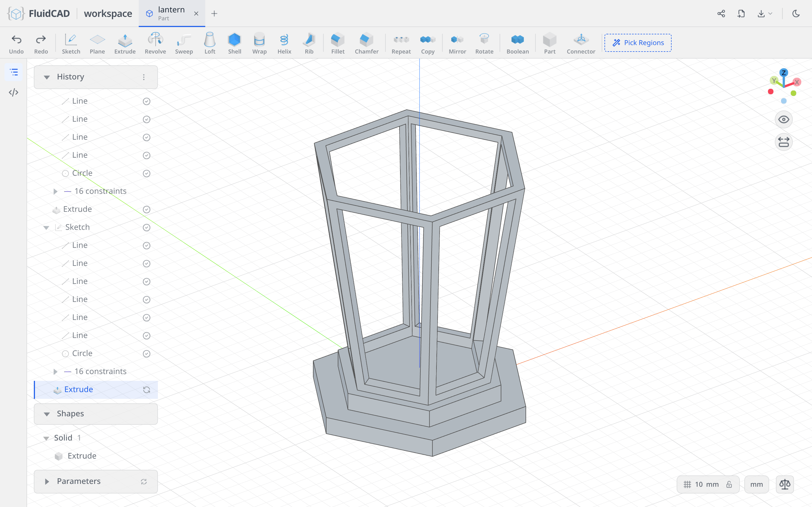Select the Loft tool
The height and width of the screenshot is (507, 812).
pyautogui.click(x=210, y=43)
